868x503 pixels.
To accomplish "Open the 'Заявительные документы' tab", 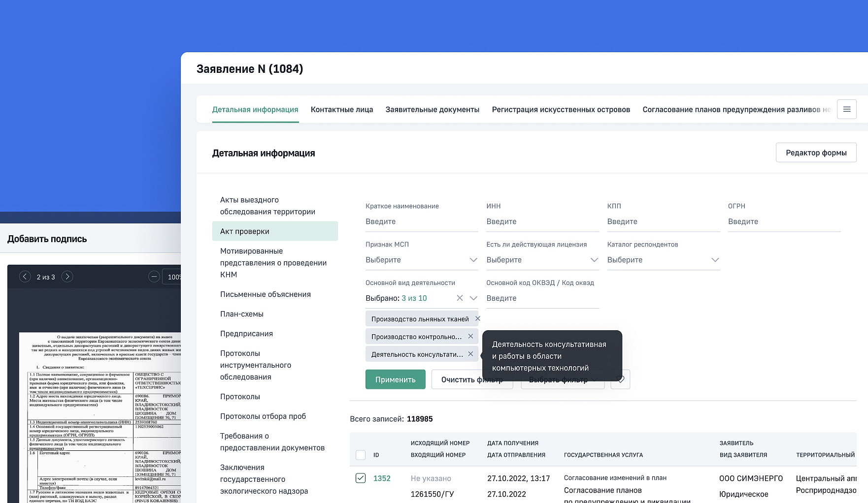I will point(432,109).
